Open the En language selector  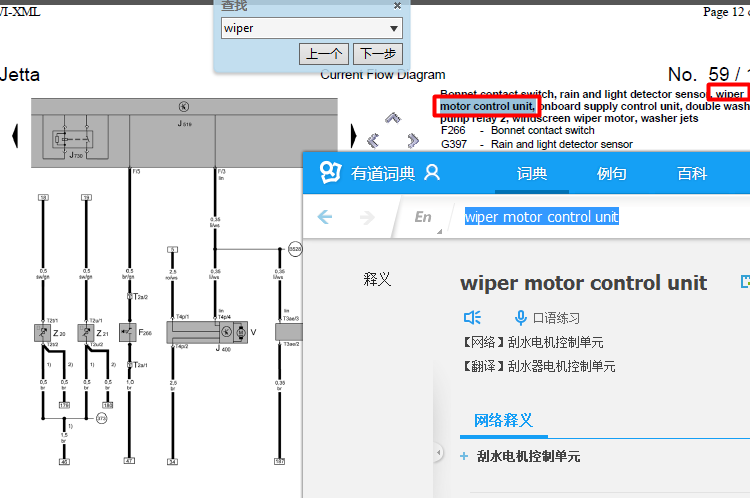coord(425,218)
